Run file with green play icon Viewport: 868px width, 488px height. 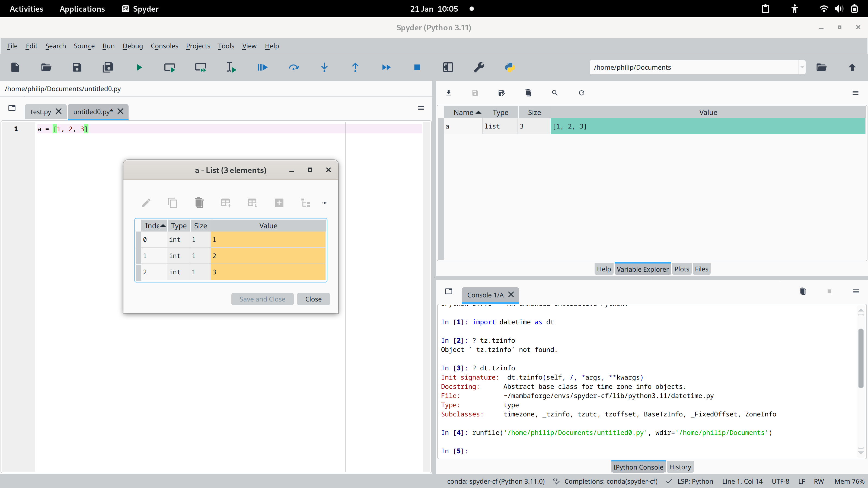coord(139,67)
